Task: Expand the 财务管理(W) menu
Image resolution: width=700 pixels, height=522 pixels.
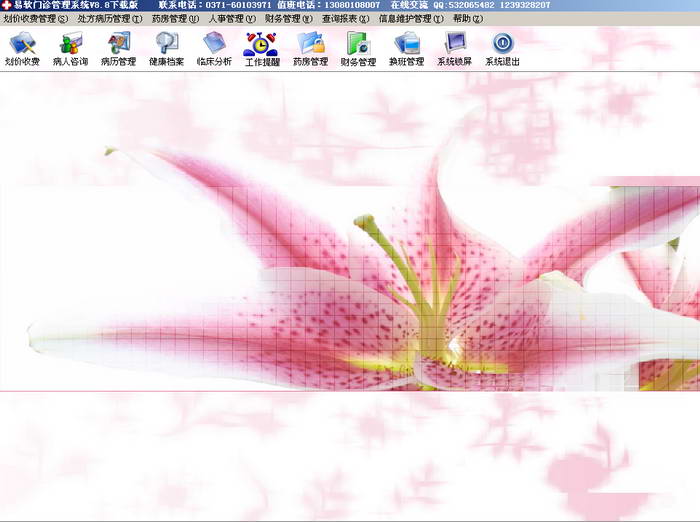Action: (x=289, y=18)
